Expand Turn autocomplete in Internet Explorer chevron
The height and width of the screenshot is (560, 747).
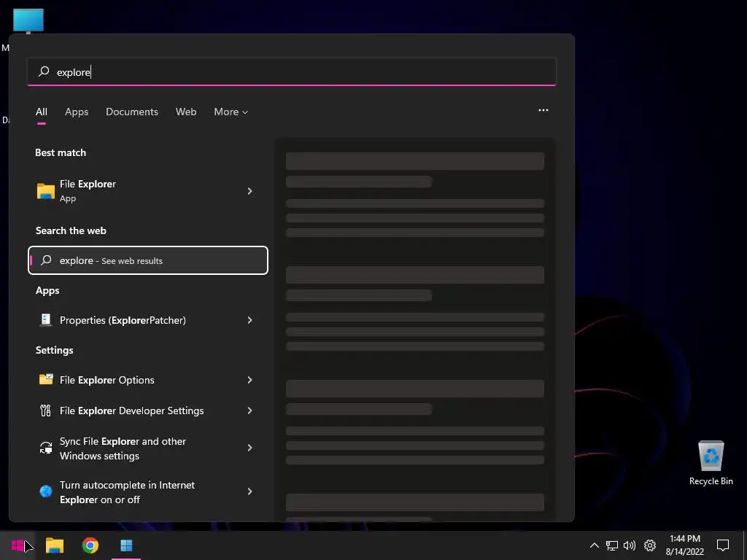pos(249,491)
